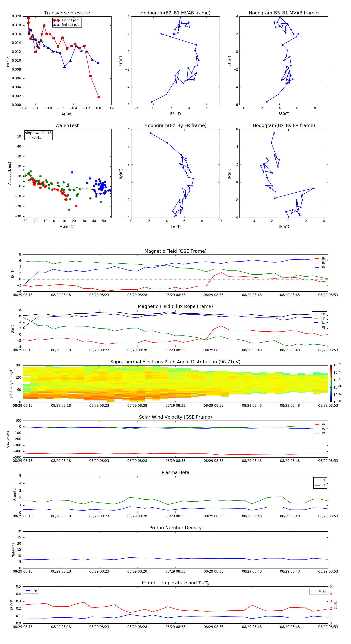
Task: Click the 'Bx(nT)' x-axis label
Action: coord(284,227)
